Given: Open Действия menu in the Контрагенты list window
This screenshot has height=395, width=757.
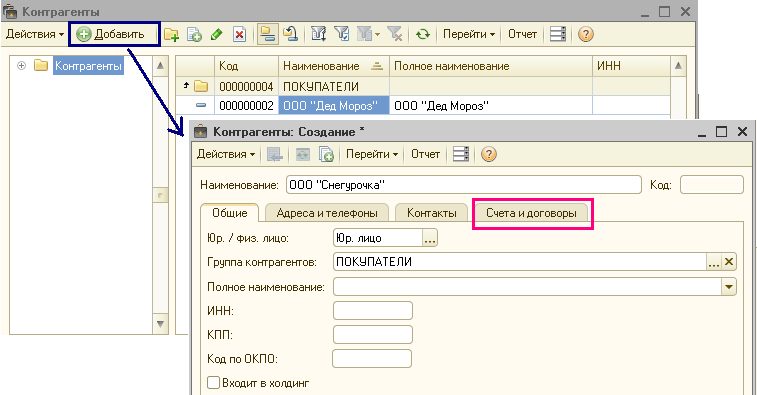Looking at the screenshot, I should coord(35,34).
